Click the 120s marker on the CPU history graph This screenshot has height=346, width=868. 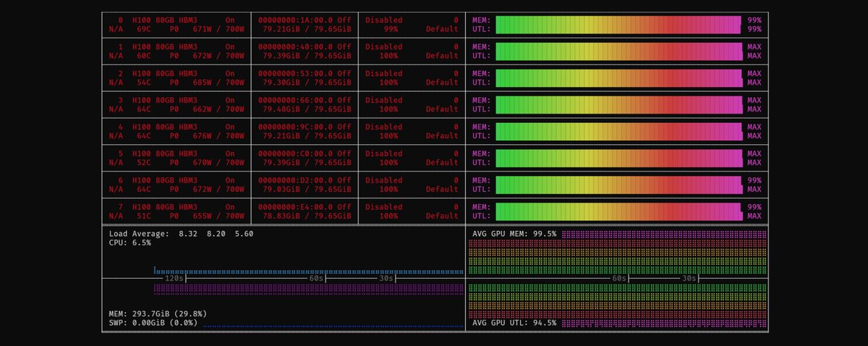pos(174,278)
